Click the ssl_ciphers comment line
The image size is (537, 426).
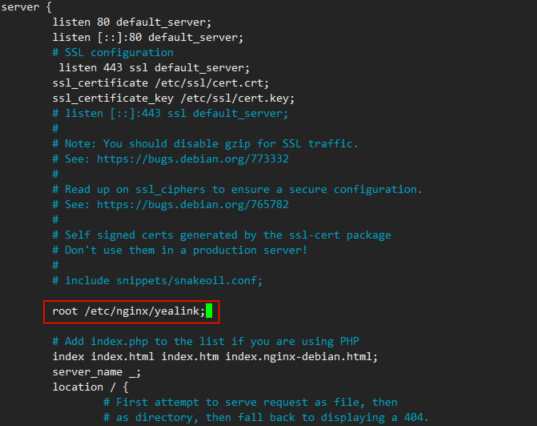click(x=237, y=189)
